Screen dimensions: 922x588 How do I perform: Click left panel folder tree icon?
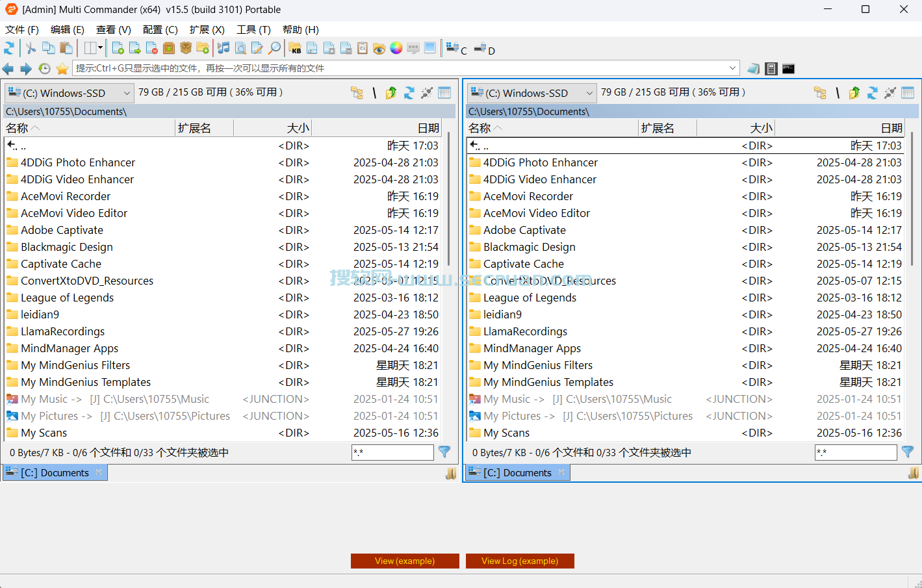click(357, 93)
